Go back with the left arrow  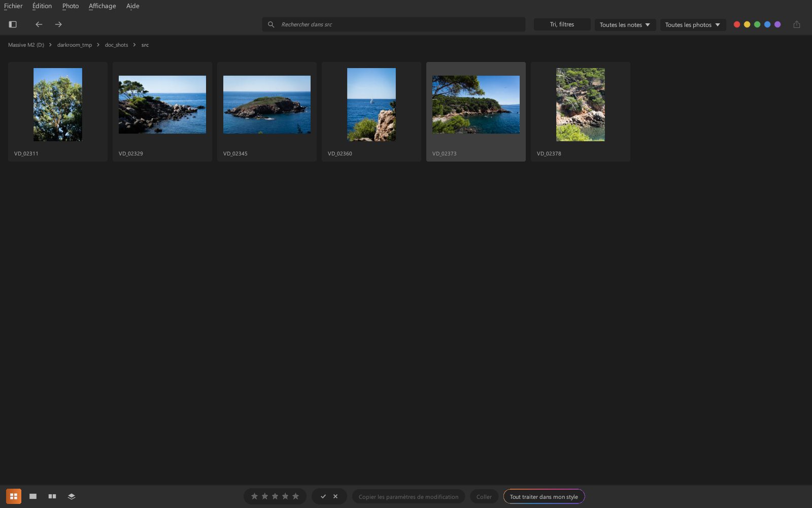39,24
